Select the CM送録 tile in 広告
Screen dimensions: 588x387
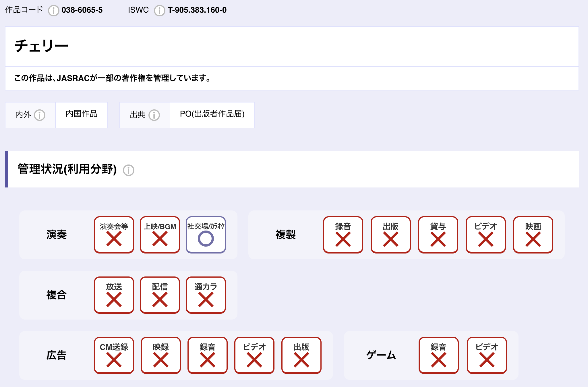coord(114,355)
